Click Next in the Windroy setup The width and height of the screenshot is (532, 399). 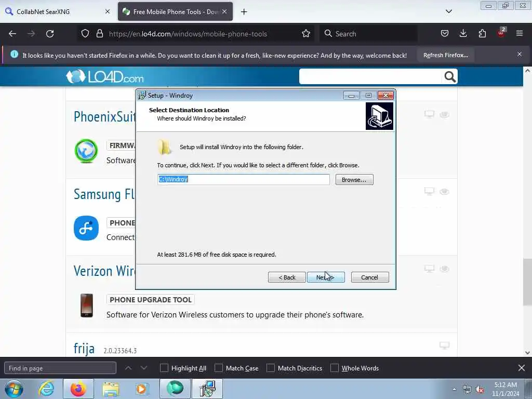[x=326, y=277]
